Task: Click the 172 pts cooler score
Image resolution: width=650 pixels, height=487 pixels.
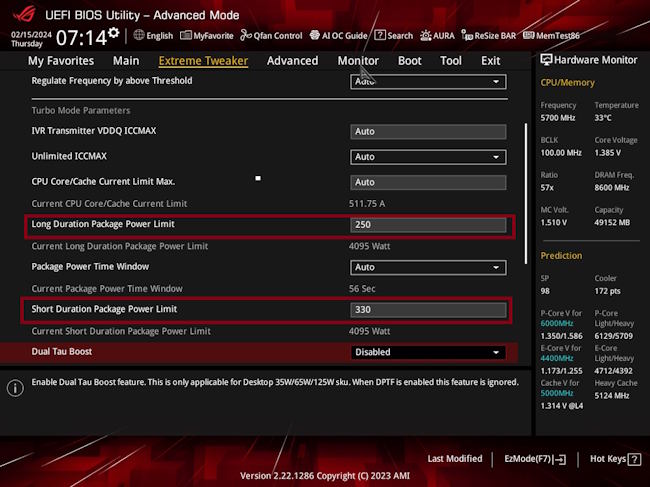Action: [607, 291]
